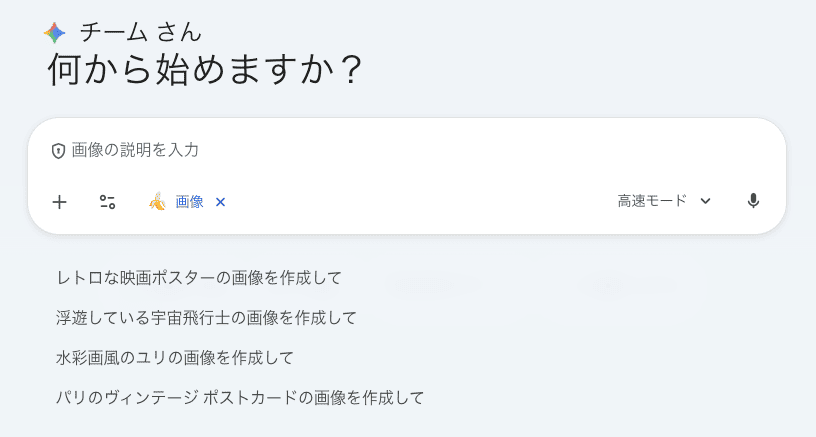Image resolution: width=816 pixels, height=437 pixels.
Task: Choose the レトロな映画ポスター suggestion
Action: [x=199, y=277]
